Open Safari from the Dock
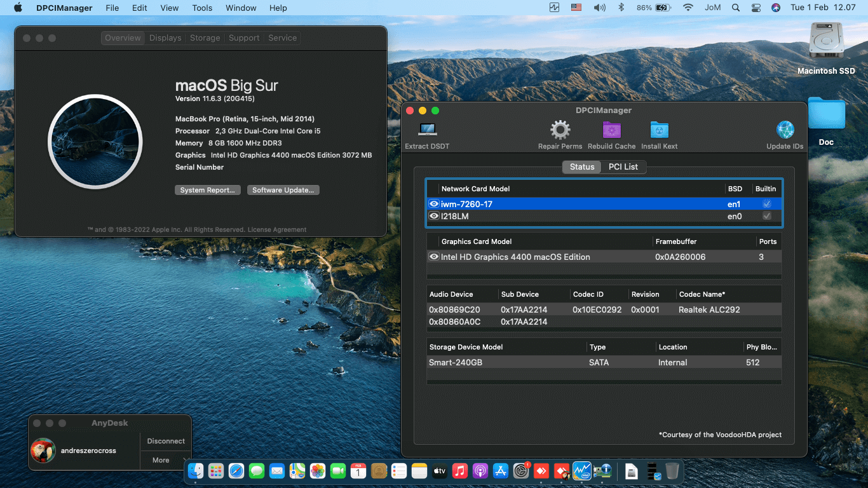The image size is (868, 488). pyautogui.click(x=236, y=471)
